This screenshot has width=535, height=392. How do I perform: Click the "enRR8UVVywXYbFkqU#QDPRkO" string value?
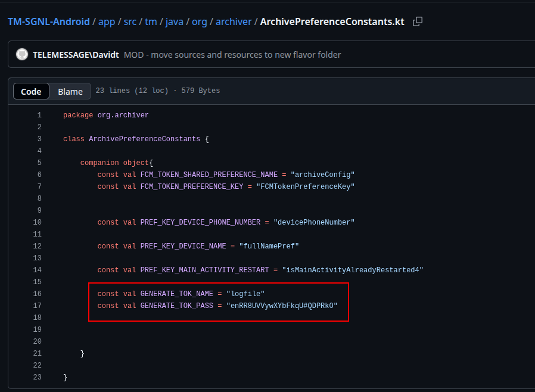tap(282, 306)
